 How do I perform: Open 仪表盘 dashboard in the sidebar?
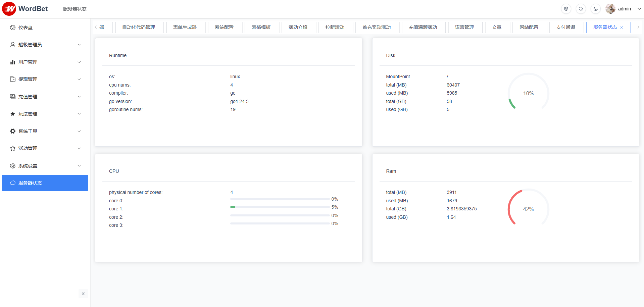point(26,28)
